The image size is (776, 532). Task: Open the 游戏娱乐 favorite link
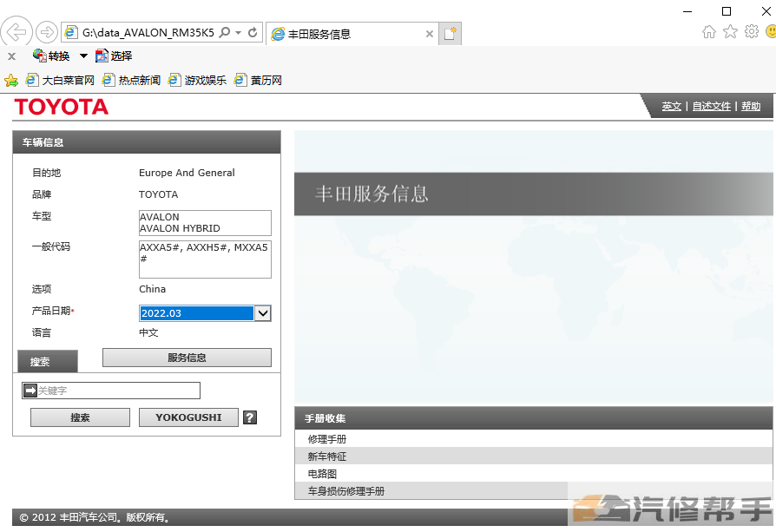[x=197, y=80]
